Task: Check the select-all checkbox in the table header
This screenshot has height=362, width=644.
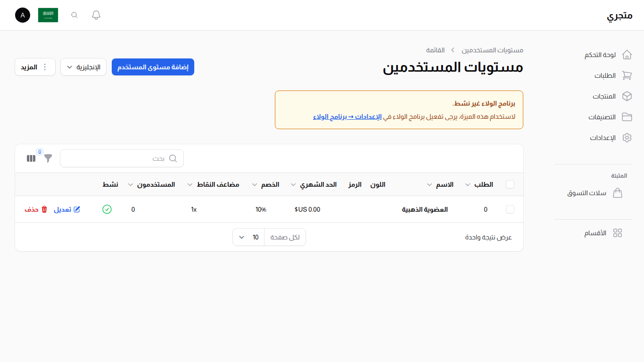Action: [x=510, y=184]
